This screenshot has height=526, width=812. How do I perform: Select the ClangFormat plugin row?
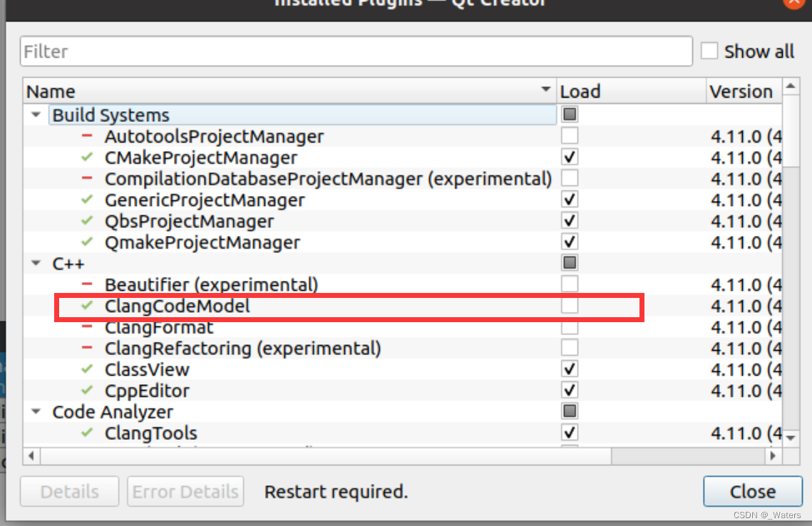pos(403,327)
